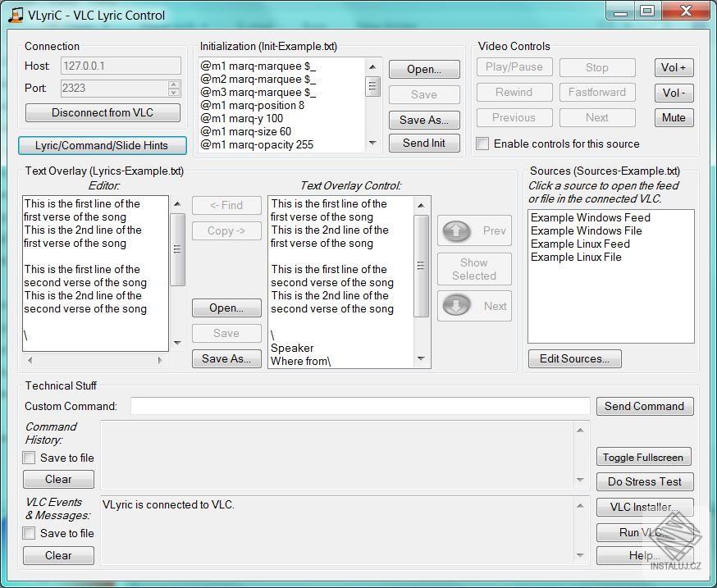This screenshot has width=717, height=588.
Task: Click Disconnect from VLC
Action: pos(103,112)
